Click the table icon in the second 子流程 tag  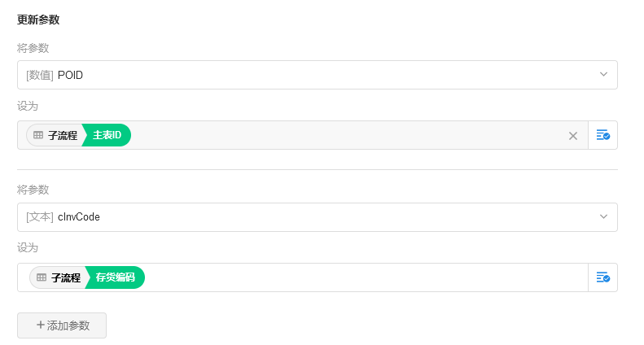(x=42, y=277)
